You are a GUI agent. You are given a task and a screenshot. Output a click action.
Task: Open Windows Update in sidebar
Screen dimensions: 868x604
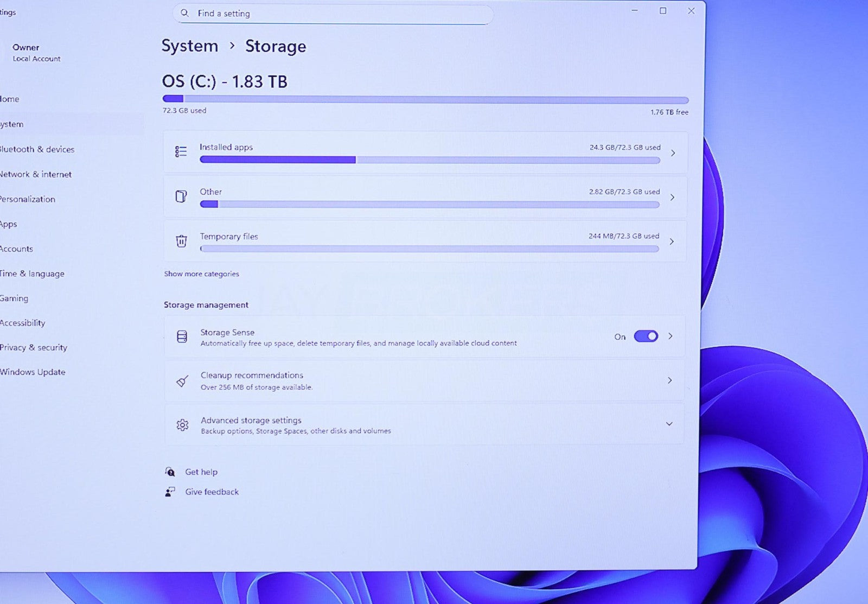[33, 372]
